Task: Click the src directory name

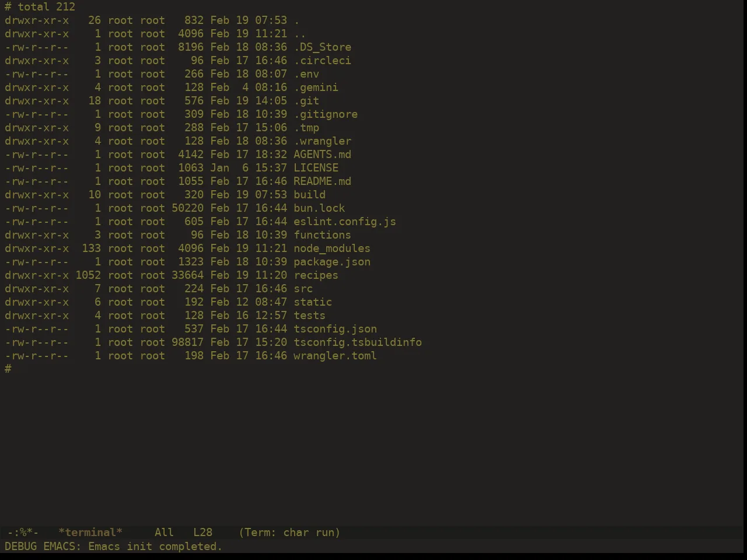Action: (x=303, y=289)
